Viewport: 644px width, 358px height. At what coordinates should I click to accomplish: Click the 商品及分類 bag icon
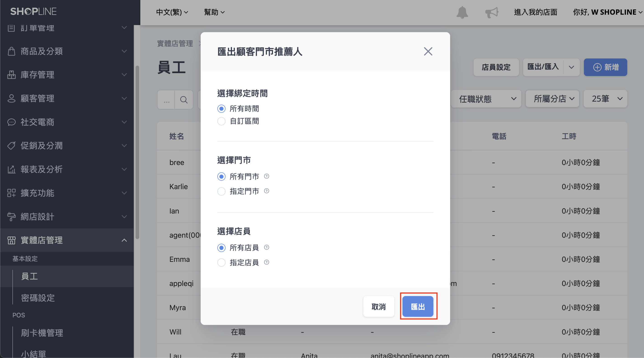(11, 51)
